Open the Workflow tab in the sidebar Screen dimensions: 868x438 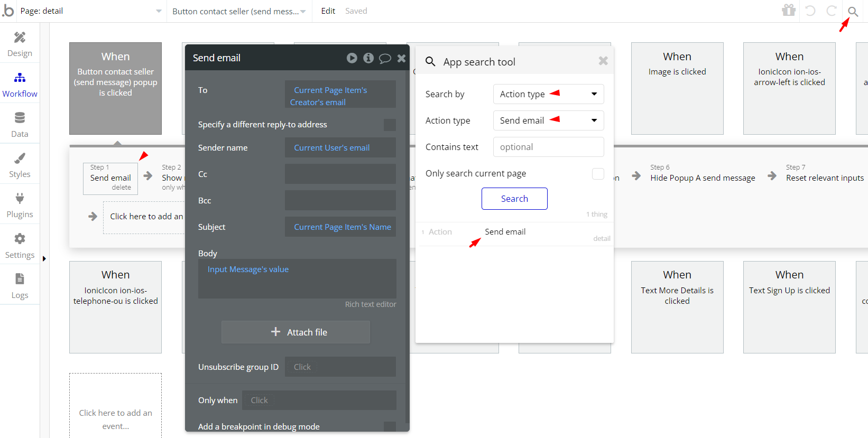(20, 85)
